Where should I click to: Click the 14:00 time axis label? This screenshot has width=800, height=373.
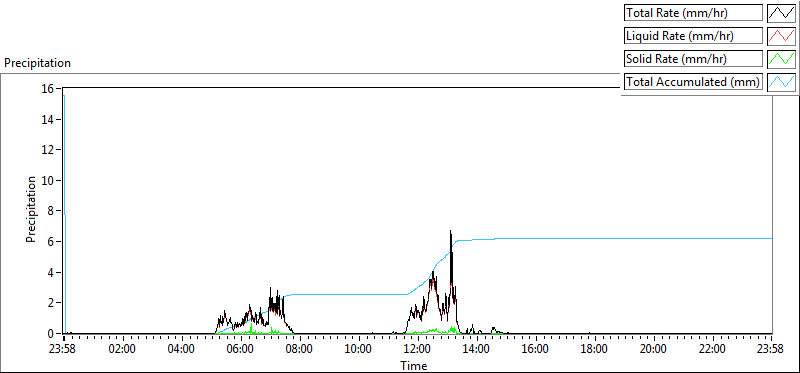(x=477, y=350)
